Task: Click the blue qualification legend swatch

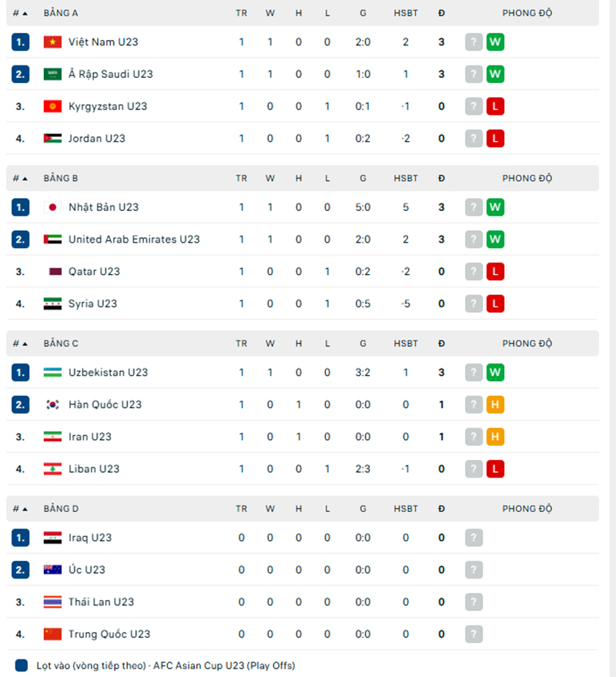Action: [22, 665]
